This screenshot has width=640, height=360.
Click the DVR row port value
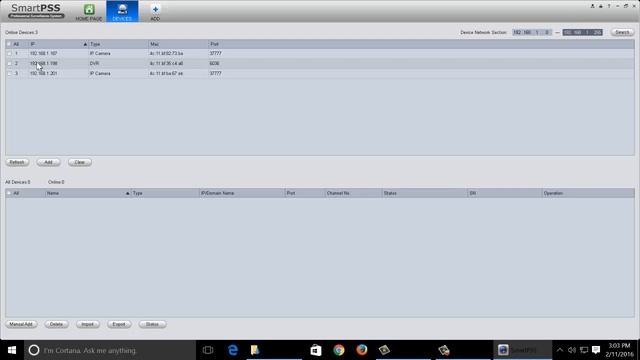point(214,64)
